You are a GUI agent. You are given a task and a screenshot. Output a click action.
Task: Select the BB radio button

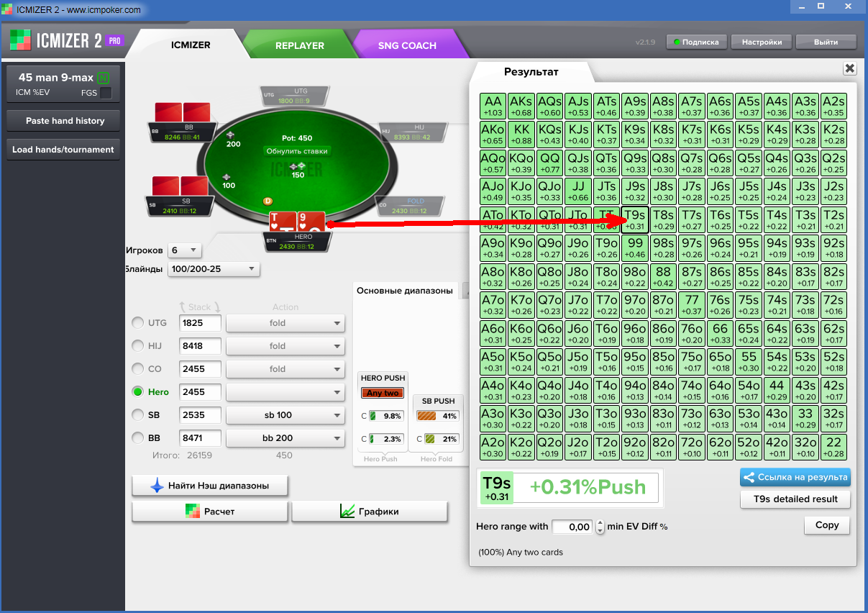[x=138, y=438]
